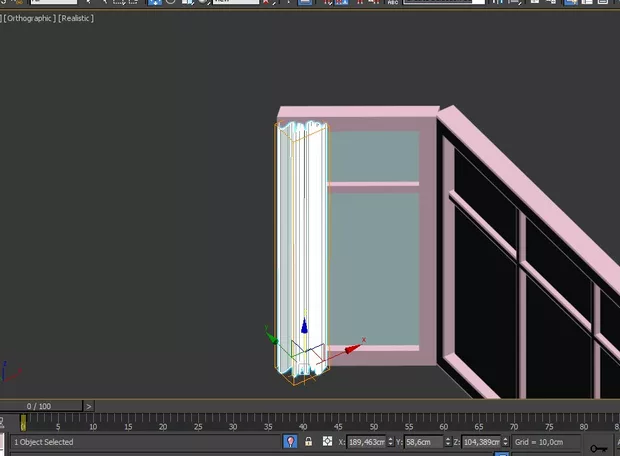Image resolution: width=620 pixels, height=456 pixels.
Task: Toggle the Selection Lock padlock
Action: pos(308,441)
